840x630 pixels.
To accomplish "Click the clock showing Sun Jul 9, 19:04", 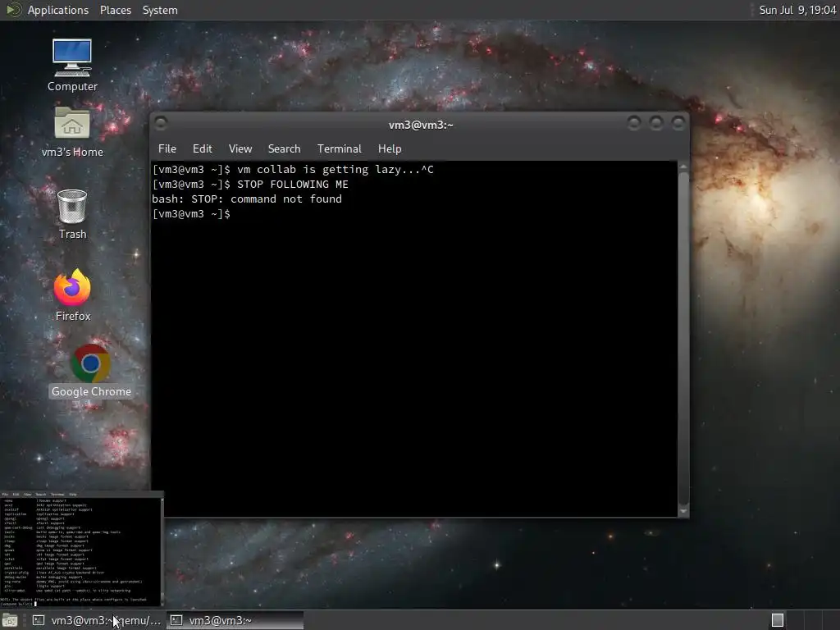I will 797,10.
